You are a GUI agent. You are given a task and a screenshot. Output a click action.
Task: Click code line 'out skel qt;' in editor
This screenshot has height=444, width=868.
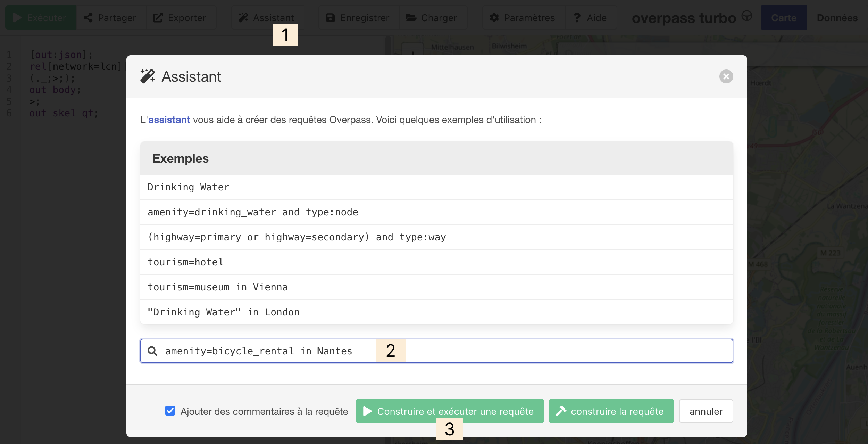pyautogui.click(x=64, y=113)
